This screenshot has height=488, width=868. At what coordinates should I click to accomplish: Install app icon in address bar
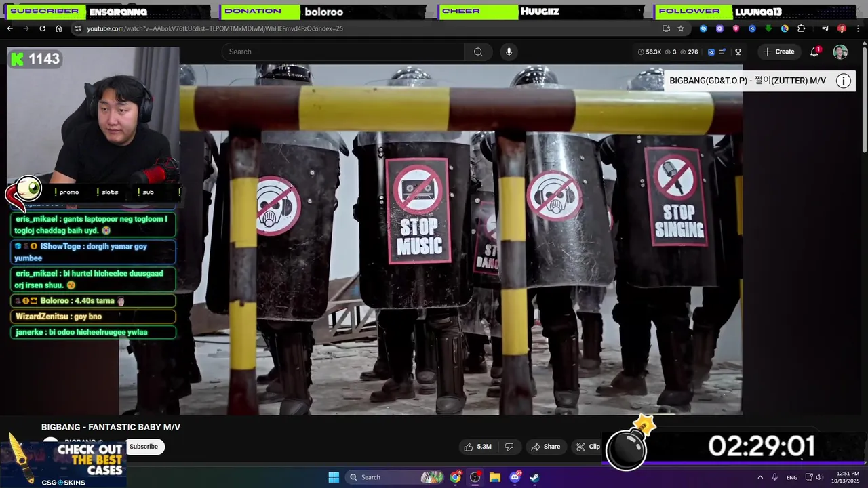666,28
